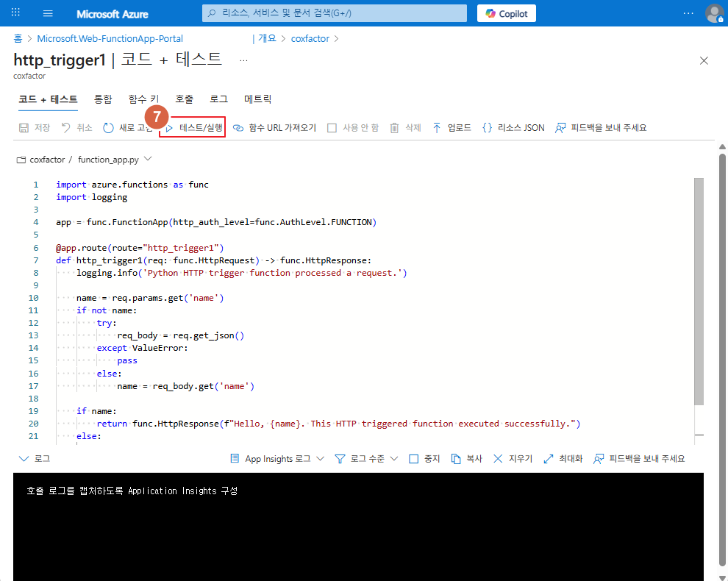Switch to the 로그 tab
This screenshot has width=728, height=581.
[x=218, y=99]
